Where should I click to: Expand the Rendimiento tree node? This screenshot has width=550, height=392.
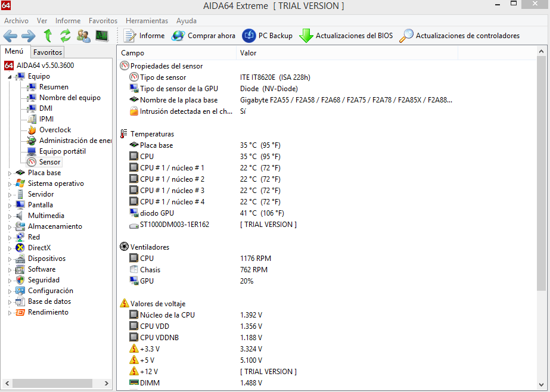click(x=10, y=313)
